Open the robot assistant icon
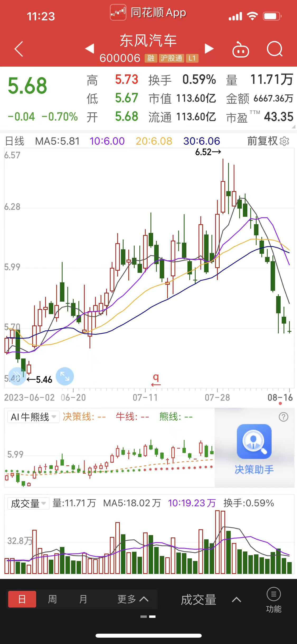Screen dimensions: 297x644 click(240, 49)
